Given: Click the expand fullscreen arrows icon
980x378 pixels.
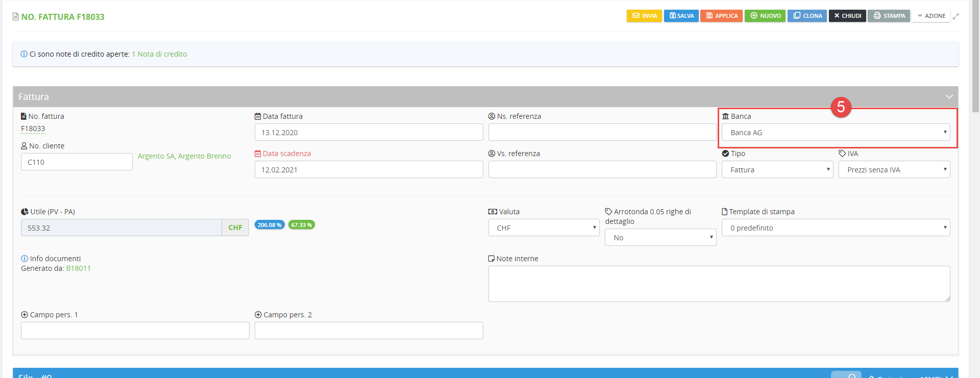Looking at the screenshot, I should pos(956,16).
